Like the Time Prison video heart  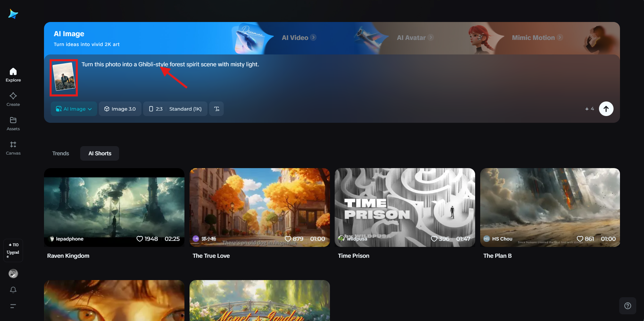(434, 239)
